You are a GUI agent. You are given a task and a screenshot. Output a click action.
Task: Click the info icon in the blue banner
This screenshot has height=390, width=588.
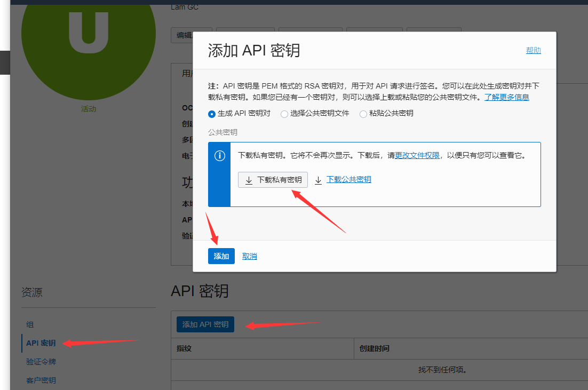pos(219,155)
